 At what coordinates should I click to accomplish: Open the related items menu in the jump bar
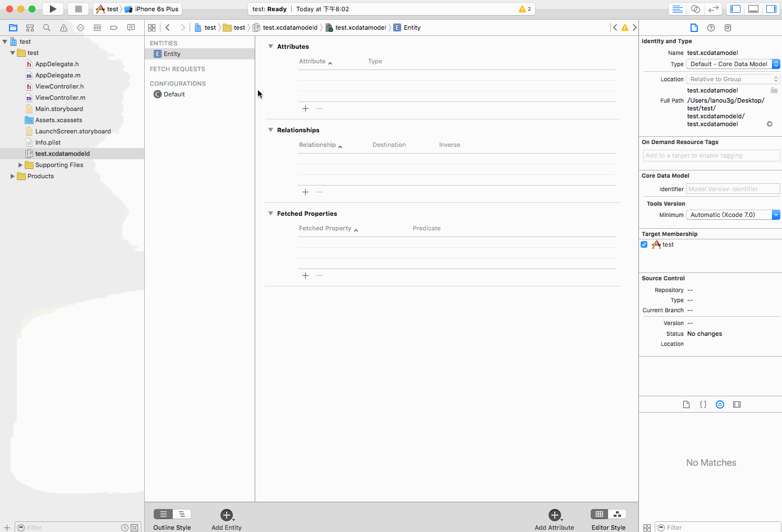(151, 27)
